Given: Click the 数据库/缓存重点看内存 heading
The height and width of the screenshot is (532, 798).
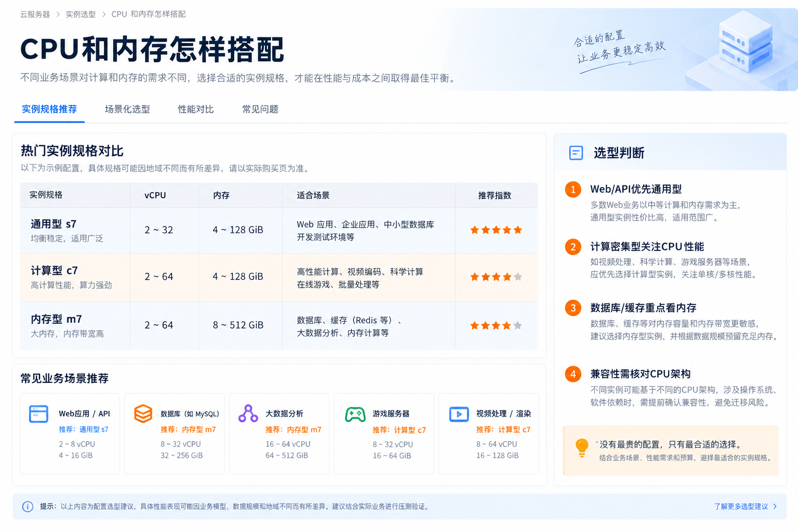Looking at the screenshot, I should pos(643,308).
